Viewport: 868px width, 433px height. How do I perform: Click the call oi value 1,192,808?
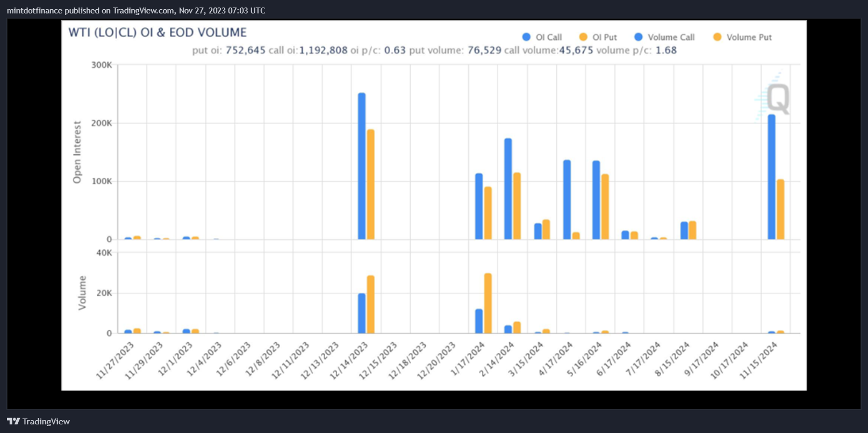coord(324,50)
